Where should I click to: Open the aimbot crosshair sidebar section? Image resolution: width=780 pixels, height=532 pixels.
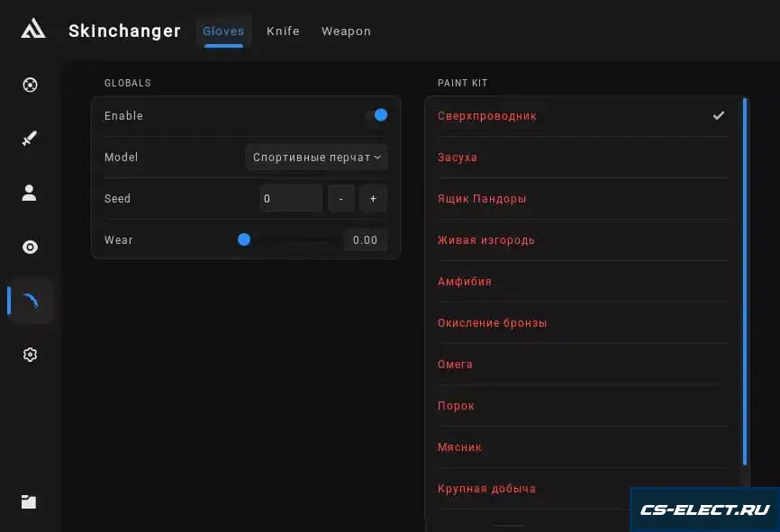(x=30, y=85)
